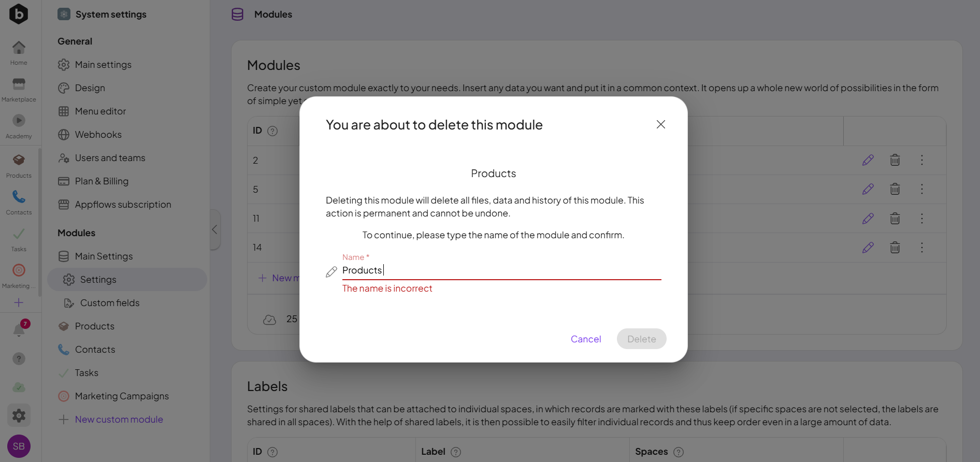Edit module ID 5 with pencil icon

click(868, 190)
